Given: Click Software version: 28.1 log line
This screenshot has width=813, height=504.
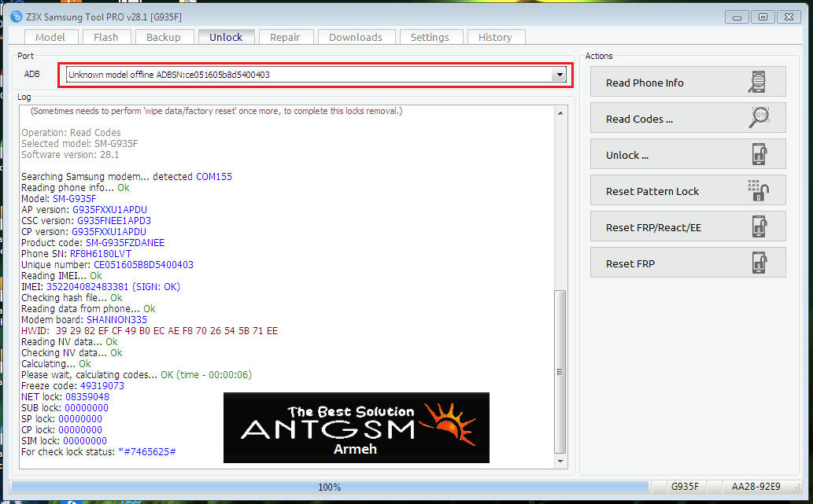Looking at the screenshot, I should pyautogui.click(x=70, y=154).
